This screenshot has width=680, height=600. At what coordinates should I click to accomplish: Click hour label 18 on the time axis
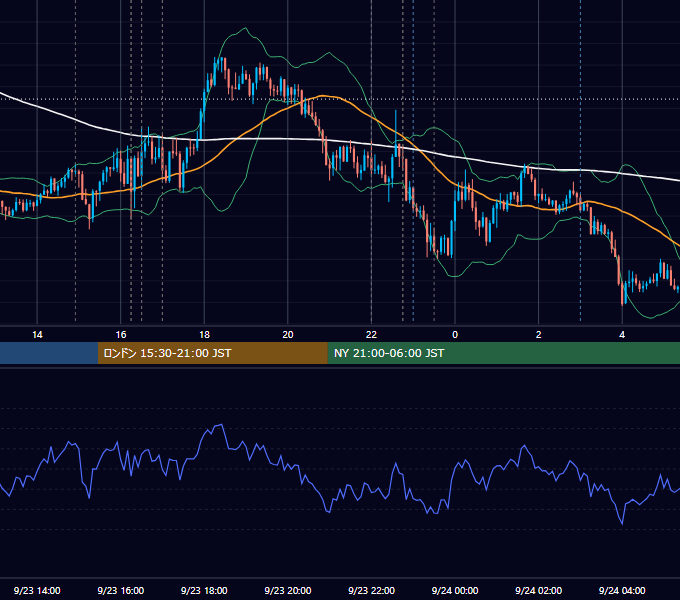204,335
